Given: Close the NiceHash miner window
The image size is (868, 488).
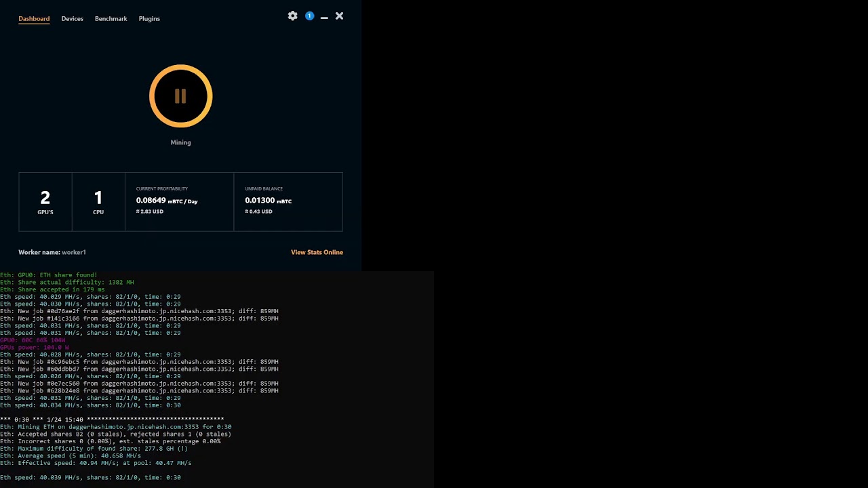Looking at the screenshot, I should point(339,16).
